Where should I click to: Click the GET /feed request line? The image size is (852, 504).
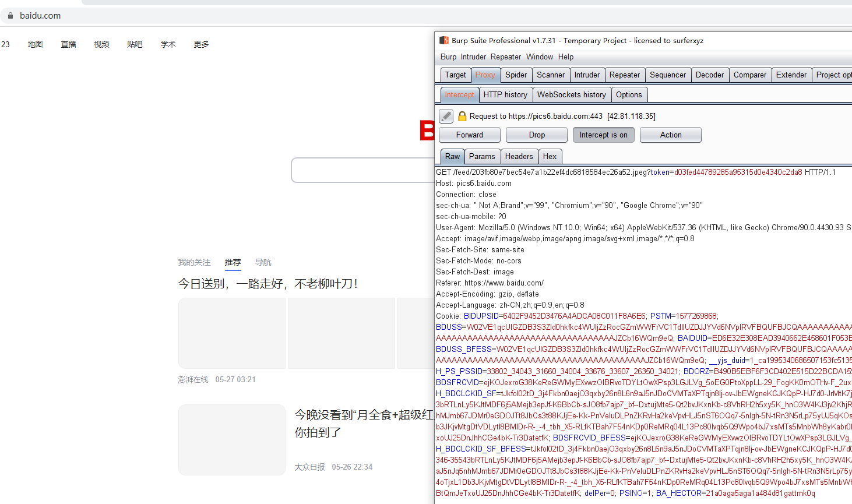click(636, 172)
